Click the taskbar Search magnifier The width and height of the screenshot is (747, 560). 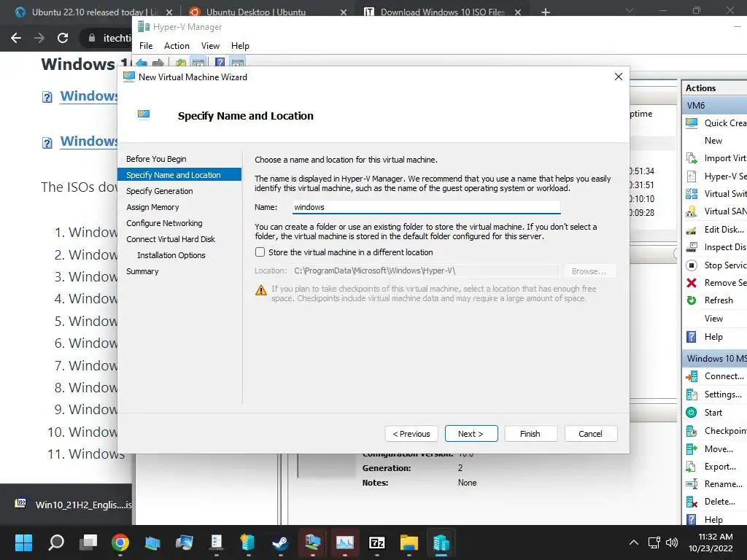[x=56, y=542]
